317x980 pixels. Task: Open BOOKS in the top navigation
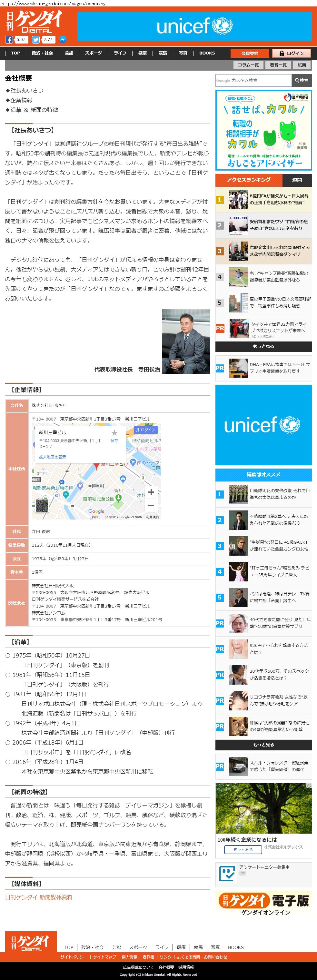tap(207, 53)
